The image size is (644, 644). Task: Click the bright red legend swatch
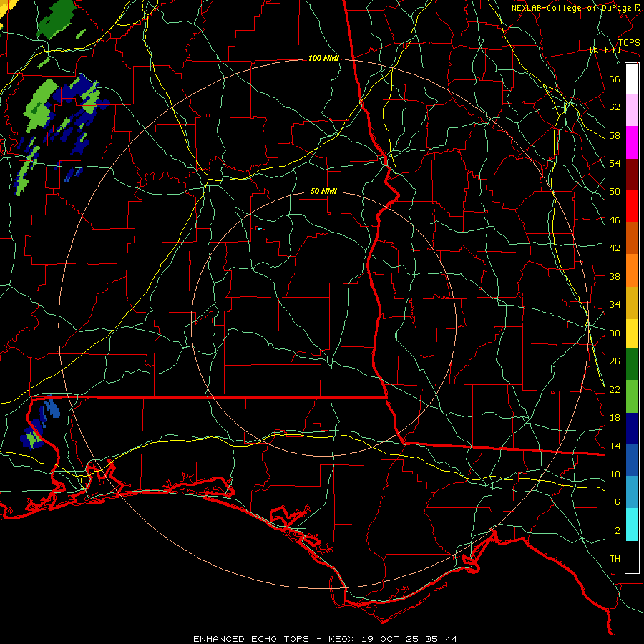pos(632,206)
